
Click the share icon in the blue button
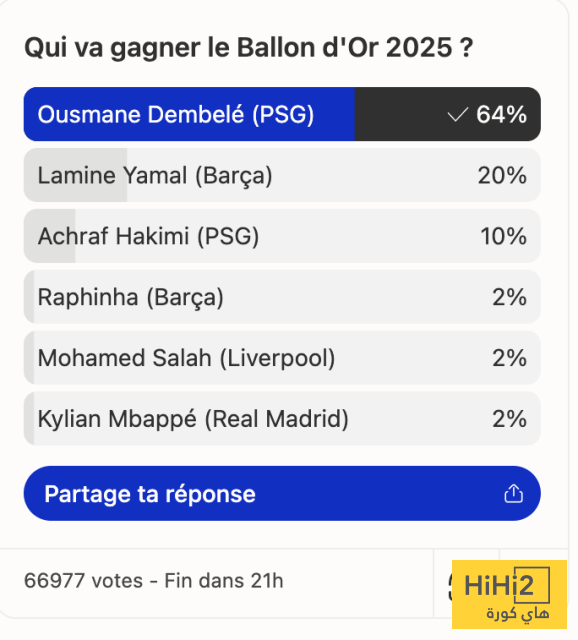point(513,493)
